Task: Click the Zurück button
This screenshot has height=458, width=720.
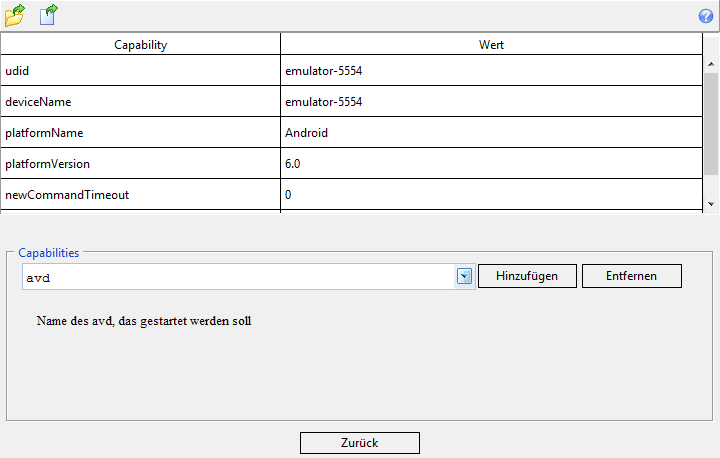Action: click(x=359, y=443)
